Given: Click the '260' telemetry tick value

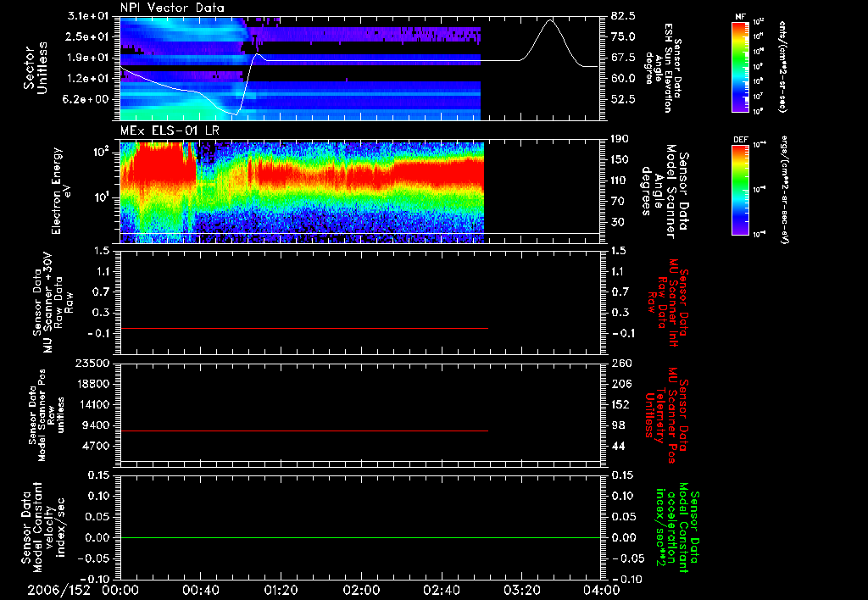Looking at the screenshot, I should (x=620, y=364).
